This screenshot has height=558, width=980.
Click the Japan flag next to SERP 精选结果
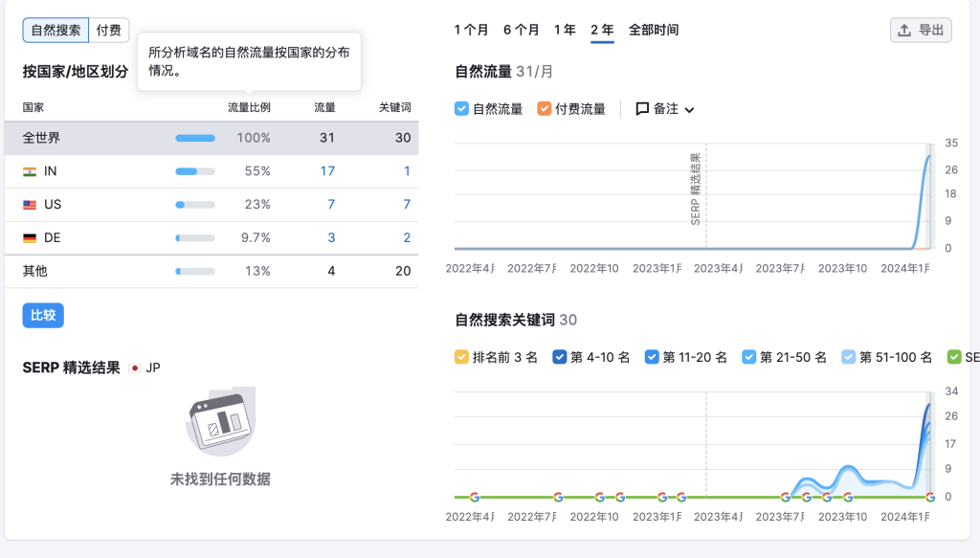click(x=135, y=368)
